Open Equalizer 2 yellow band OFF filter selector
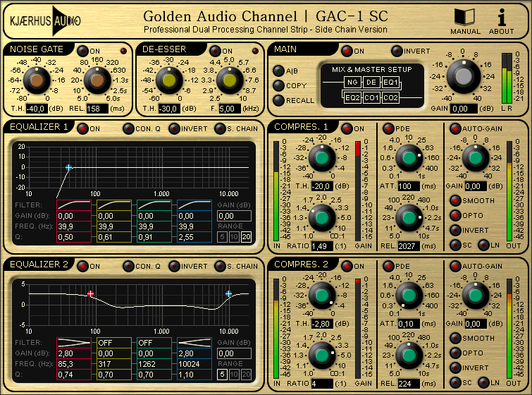 [114, 343]
